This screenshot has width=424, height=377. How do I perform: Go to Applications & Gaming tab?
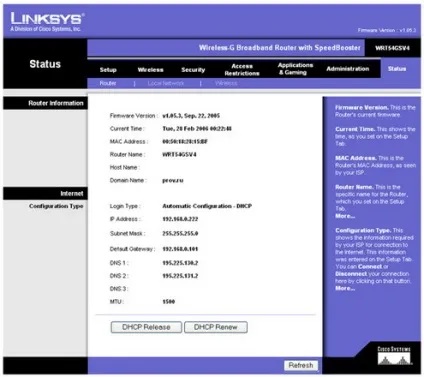click(295, 69)
